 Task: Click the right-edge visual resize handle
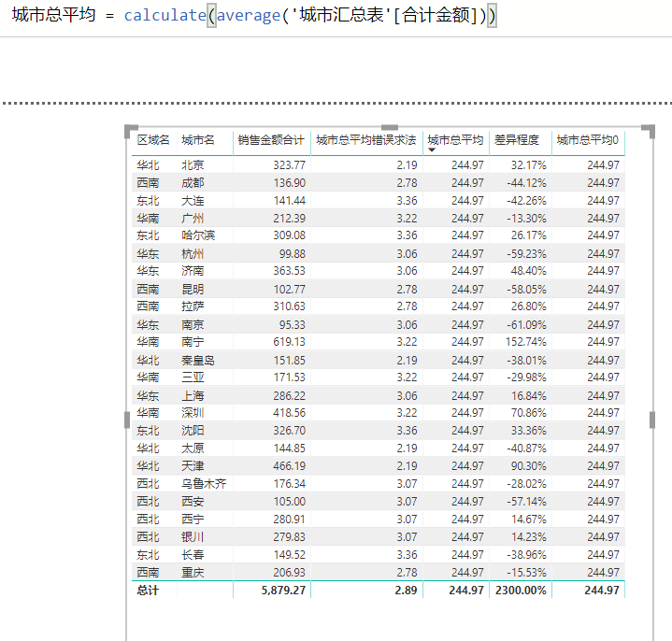tap(652, 420)
